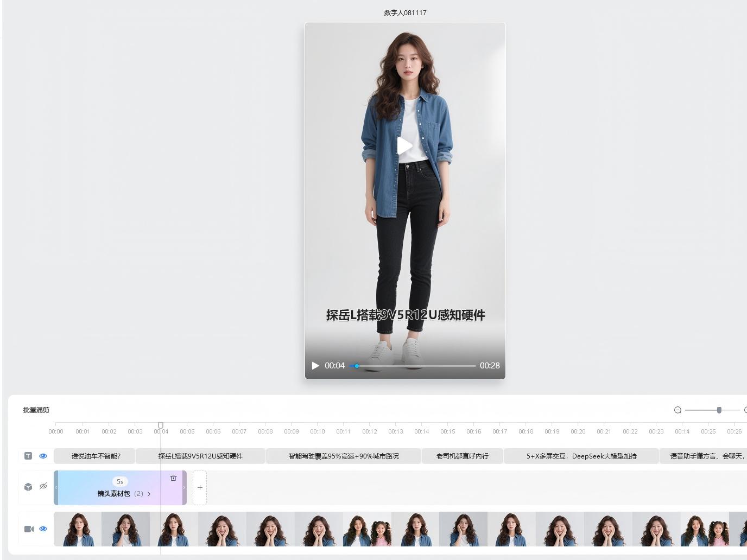Screen dimensions: 747x560
Task: Expand the 镜头素材包 (2) chevron
Action: coord(149,494)
